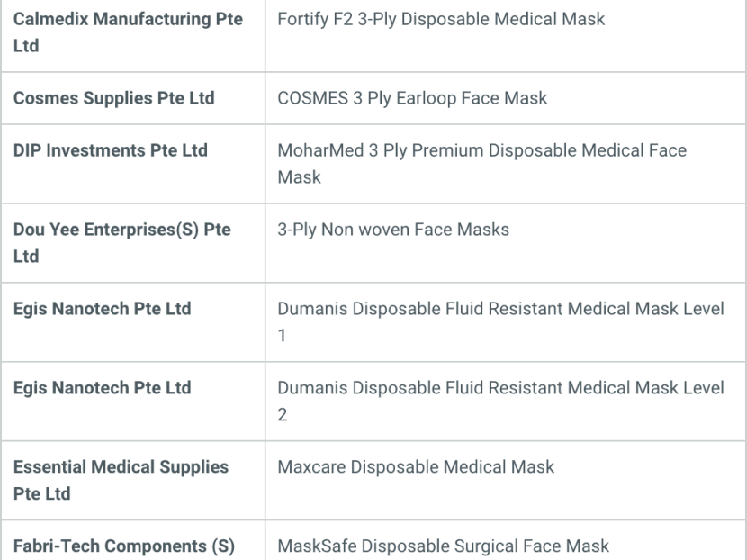Select the Dou Yee Enterprises(S) Pte Ltd cell

point(133,243)
